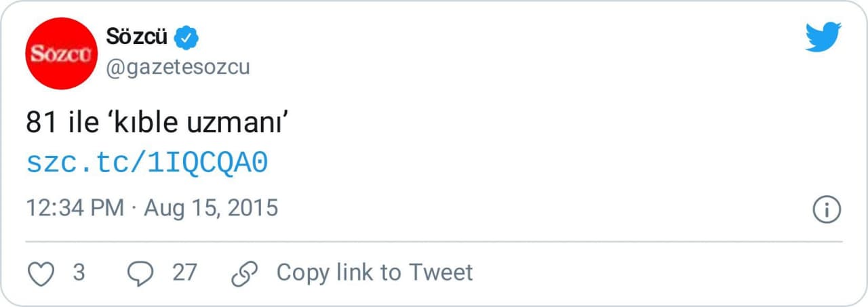Image resolution: width=868 pixels, height=307 pixels.
Task: Click the white Sözcü text inside the avatar
Action: 60,54
